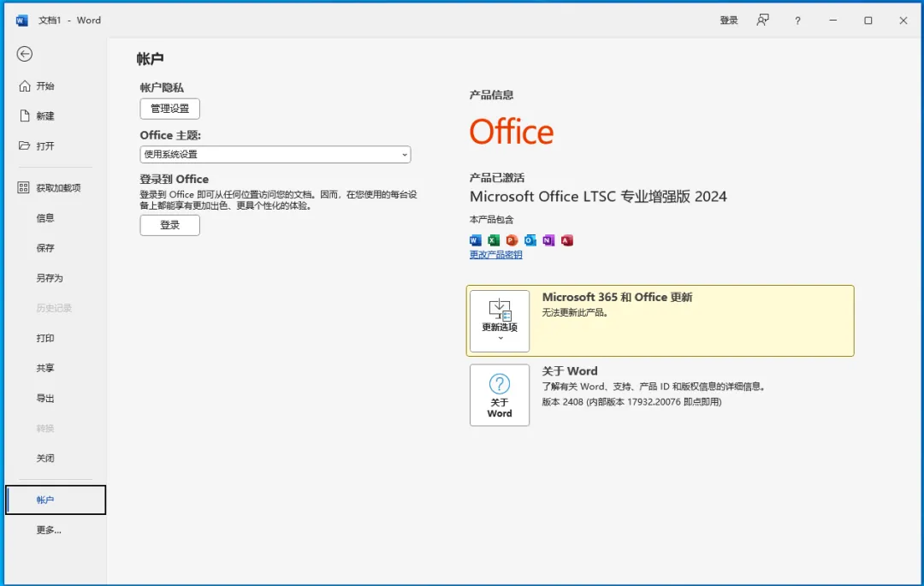Open the 导出 page
This screenshot has height=586, width=924.
click(x=45, y=398)
